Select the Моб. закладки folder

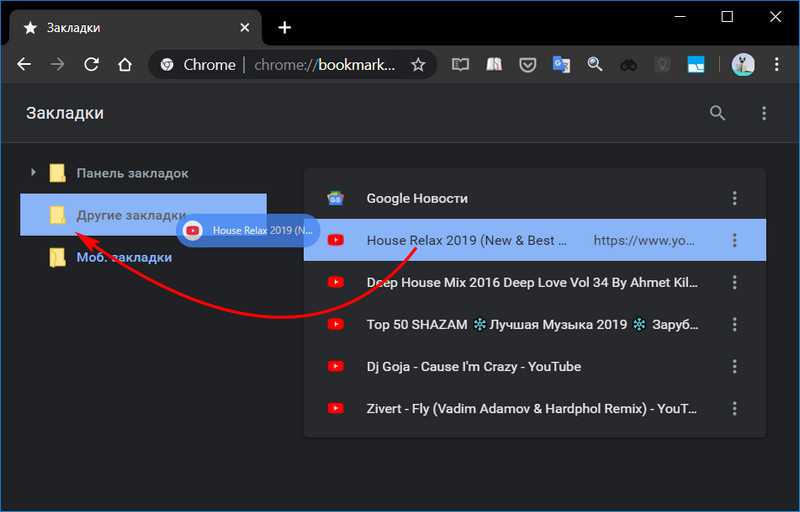click(x=143, y=257)
